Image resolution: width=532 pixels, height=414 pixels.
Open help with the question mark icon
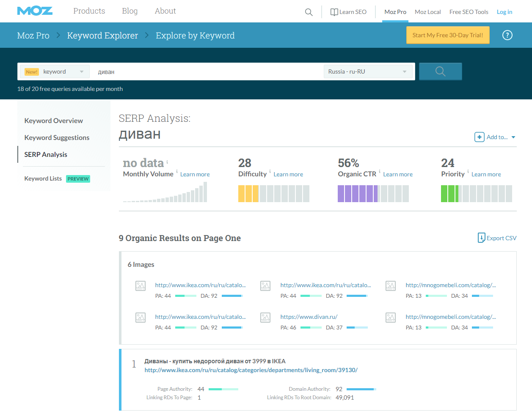pyautogui.click(x=507, y=35)
